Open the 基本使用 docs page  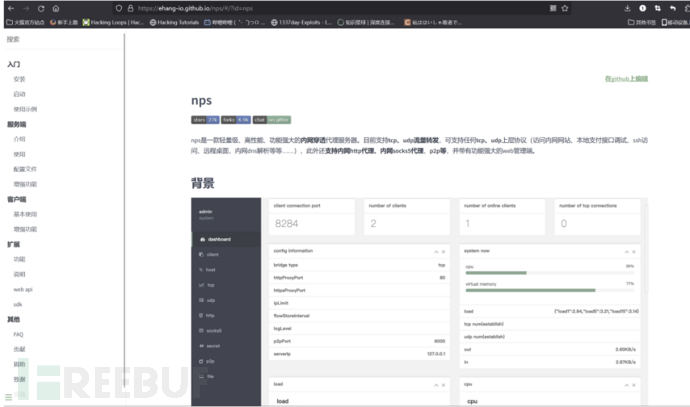[x=25, y=214]
